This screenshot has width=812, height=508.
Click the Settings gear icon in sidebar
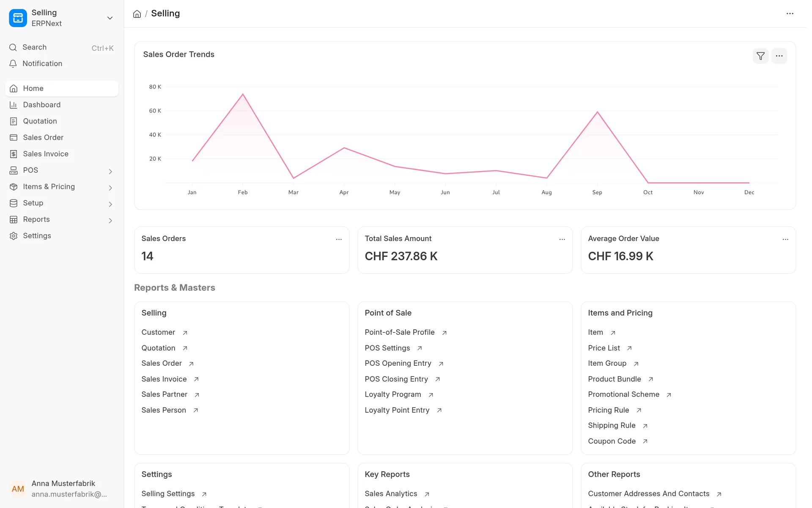click(14, 236)
